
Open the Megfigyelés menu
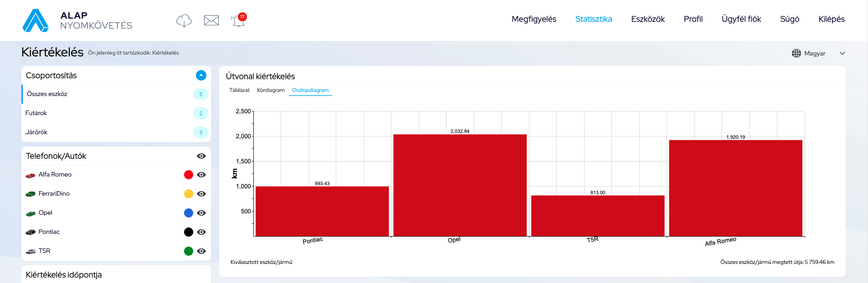pos(534,19)
